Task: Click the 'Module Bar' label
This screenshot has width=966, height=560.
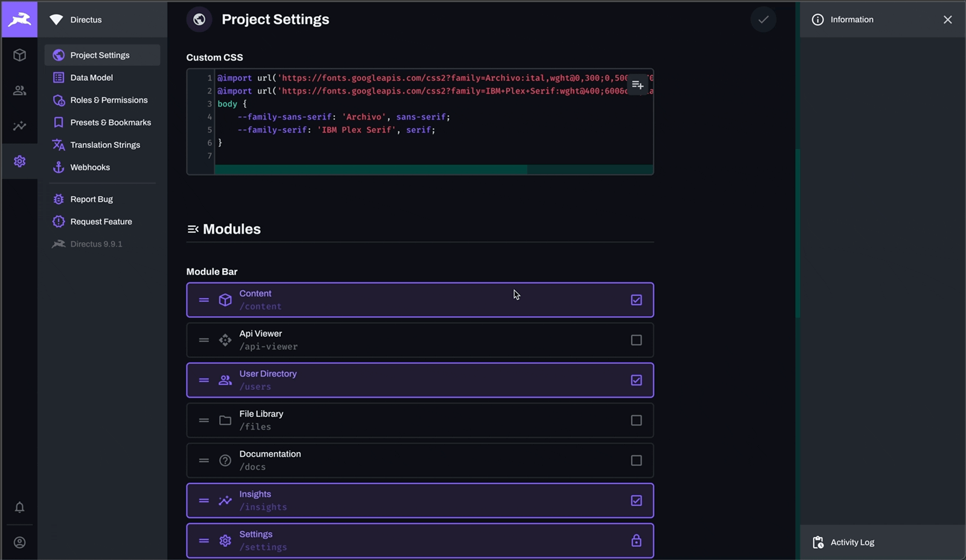Action: (x=212, y=272)
